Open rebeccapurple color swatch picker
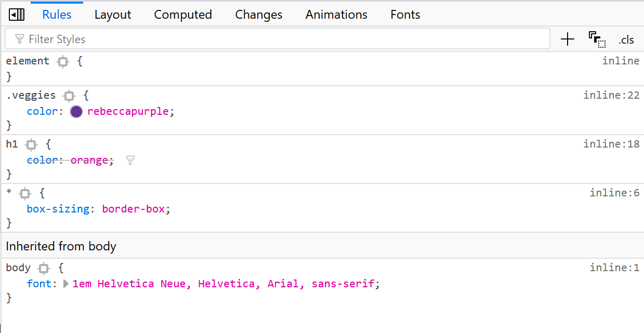Image resolution: width=644 pixels, height=333 pixels. pos(76,111)
